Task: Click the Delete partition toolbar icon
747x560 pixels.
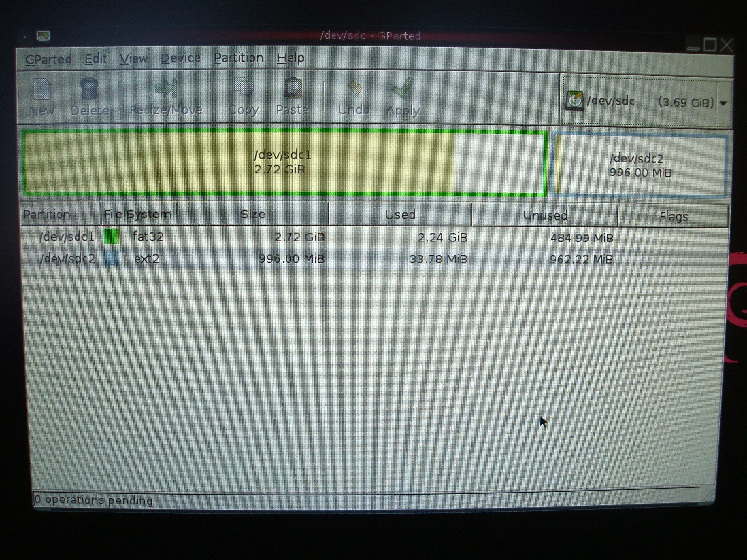Action: (90, 89)
